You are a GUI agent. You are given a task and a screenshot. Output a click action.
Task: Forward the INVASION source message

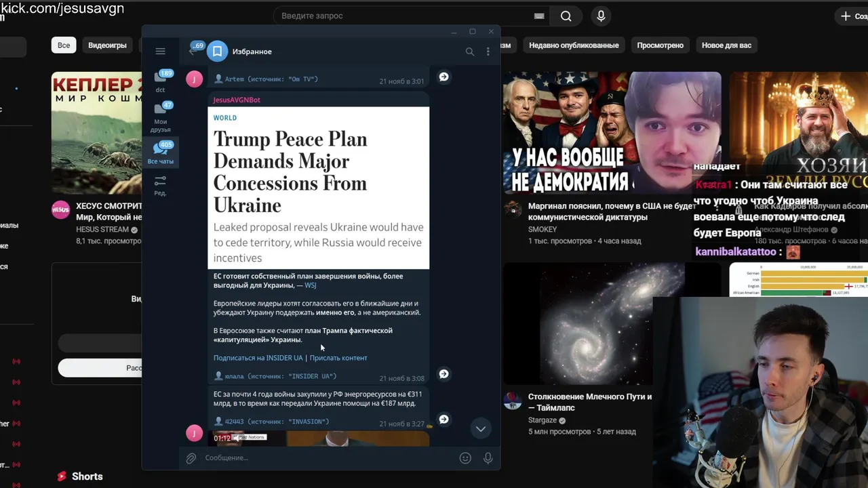[443, 420]
